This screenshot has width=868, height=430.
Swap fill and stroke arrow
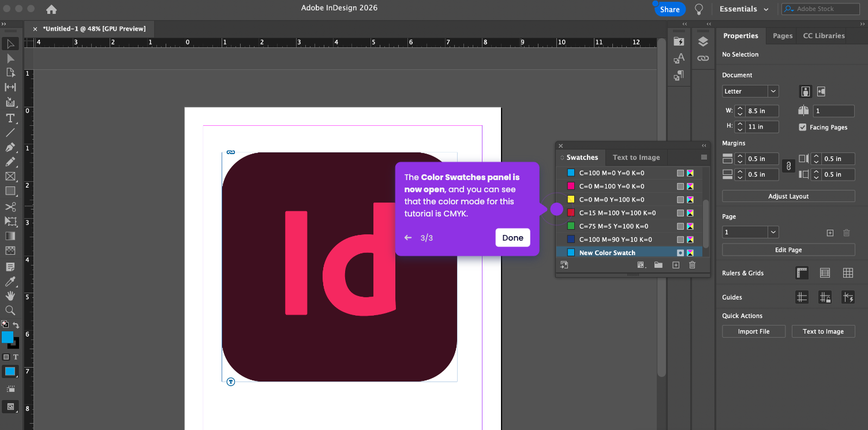(x=16, y=326)
